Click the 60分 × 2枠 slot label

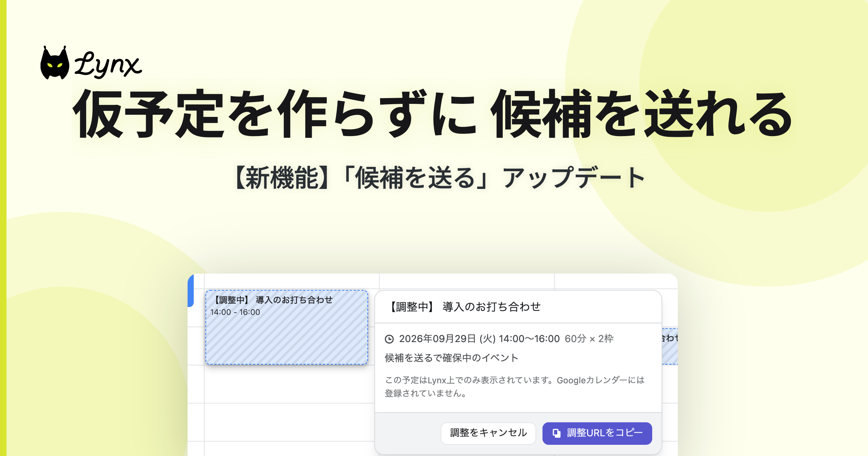coord(589,339)
